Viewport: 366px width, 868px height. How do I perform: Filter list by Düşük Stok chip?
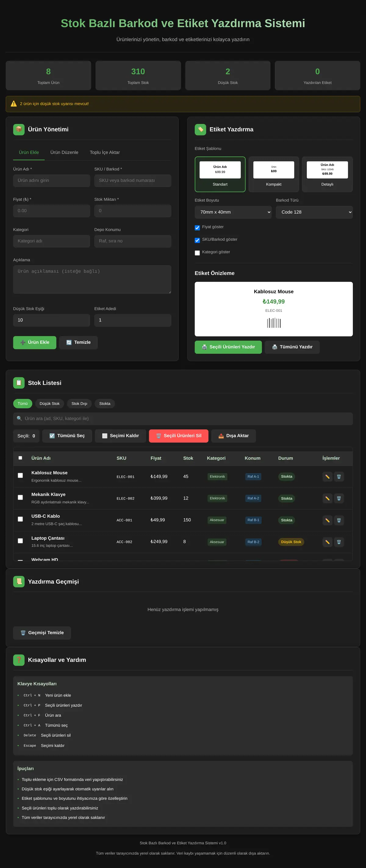[x=50, y=403]
